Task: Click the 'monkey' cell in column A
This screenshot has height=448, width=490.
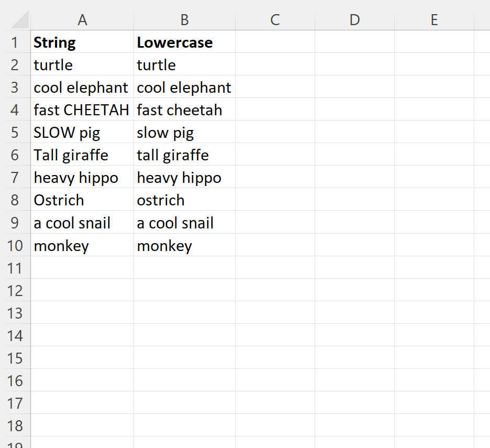Action: click(x=82, y=245)
